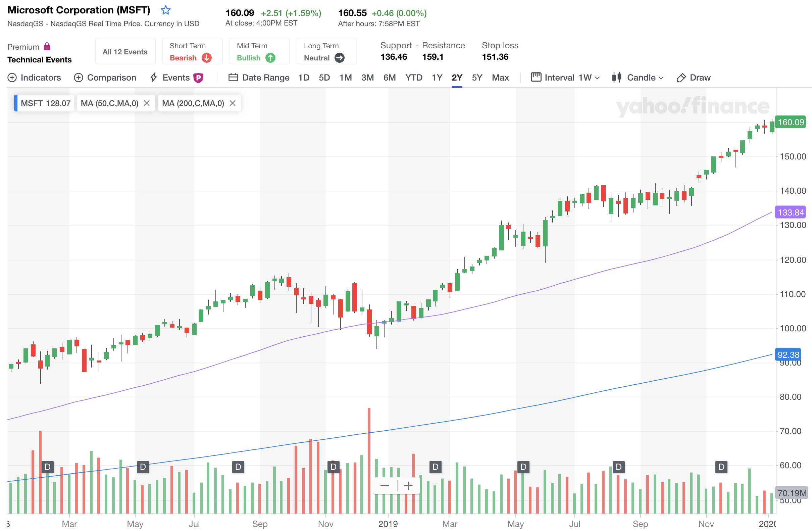Click the dividend marker near Sep 2019
Image resolution: width=812 pixels, height=531 pixels.
click(618, 467)
